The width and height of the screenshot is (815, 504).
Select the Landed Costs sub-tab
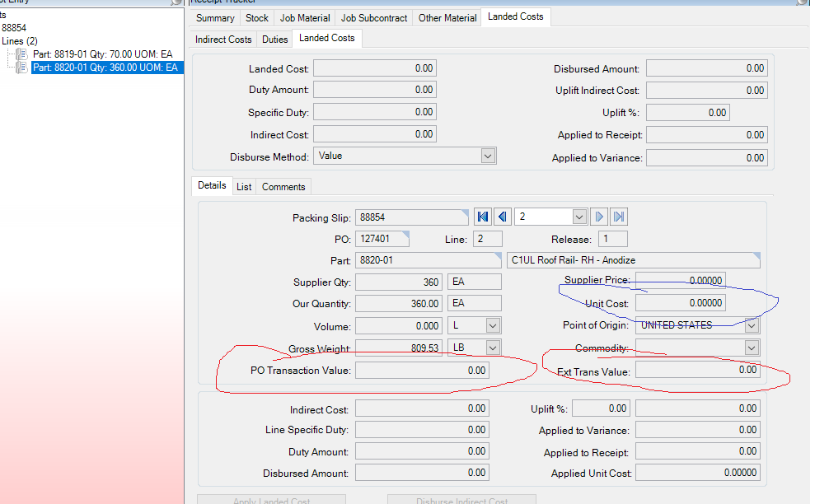[327, 38]
